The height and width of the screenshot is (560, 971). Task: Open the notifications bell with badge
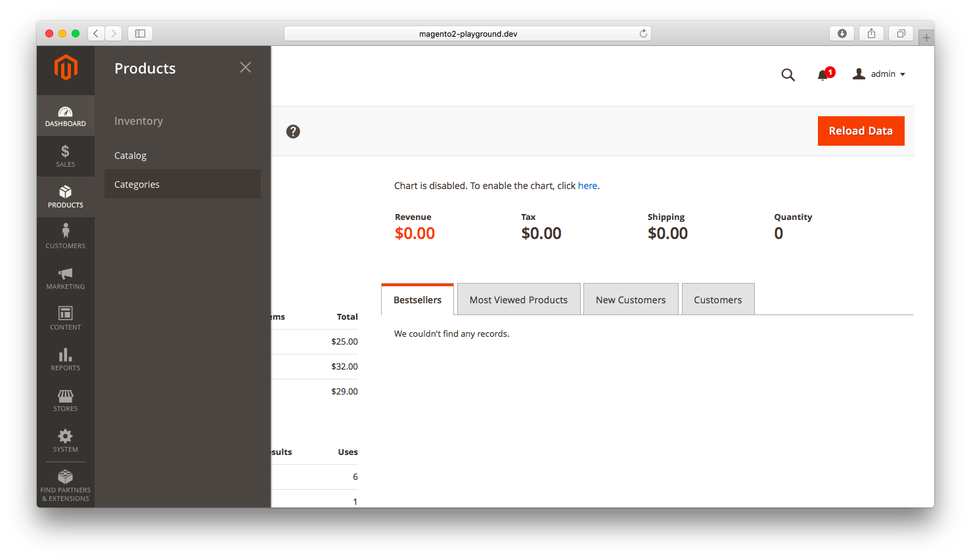[823, 74]
